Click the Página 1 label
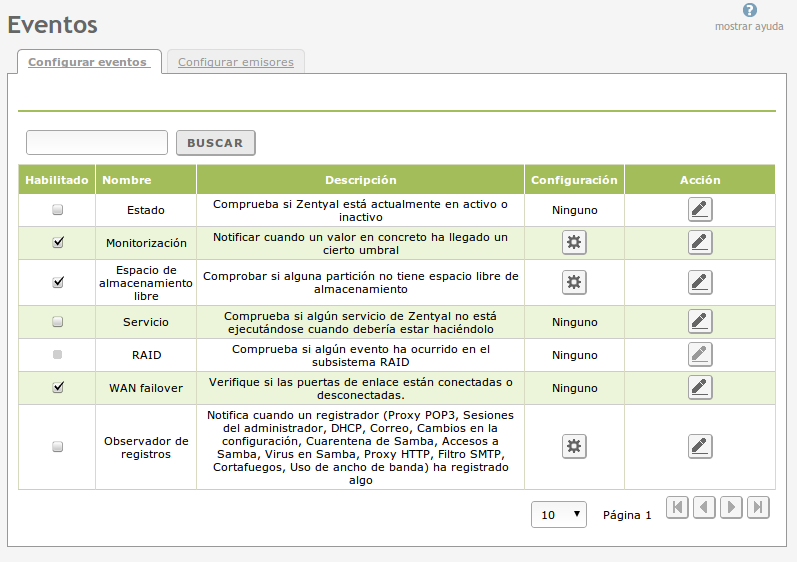Screen dimensions: 797x562 coord(627,515)
